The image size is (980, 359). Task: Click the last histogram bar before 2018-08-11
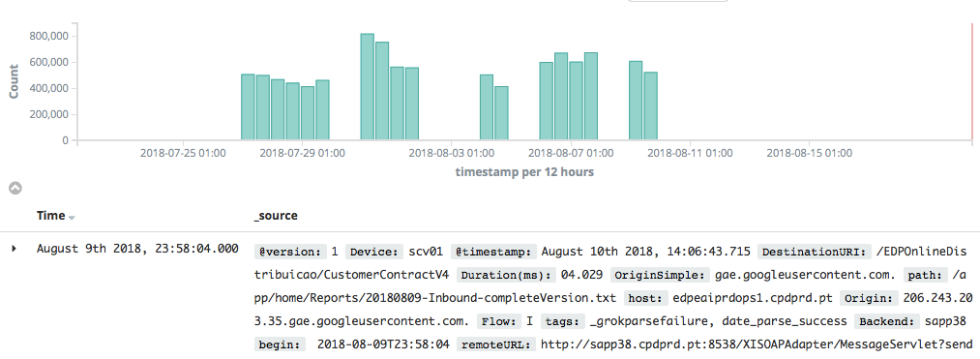[x=651, y=106]
